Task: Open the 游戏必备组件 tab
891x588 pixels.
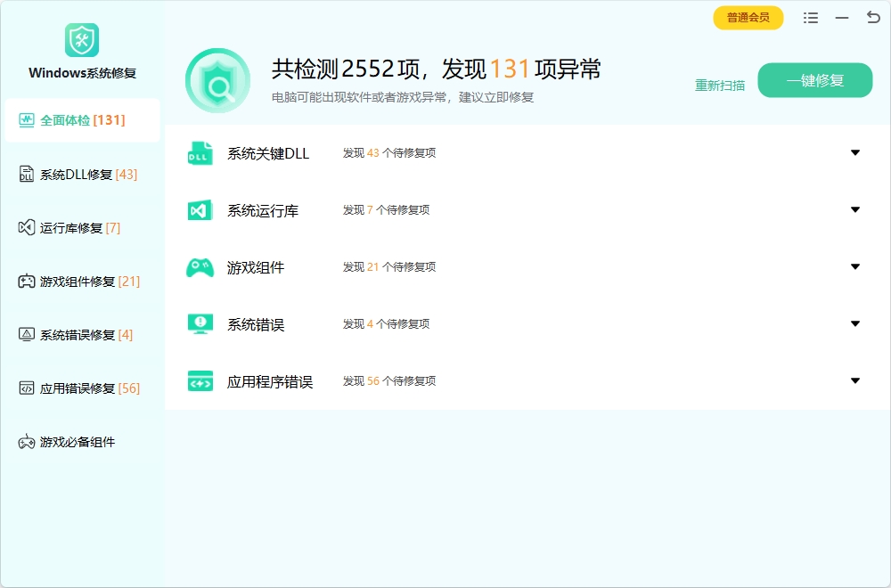Action: 82,442
